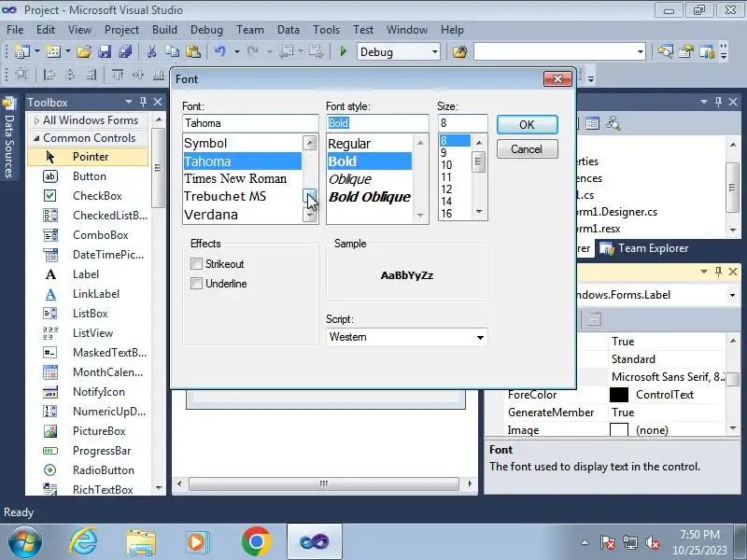Click the Cut scissors icon
The height and width of the screenshot is (560, 747).
(x=151, y=51)
